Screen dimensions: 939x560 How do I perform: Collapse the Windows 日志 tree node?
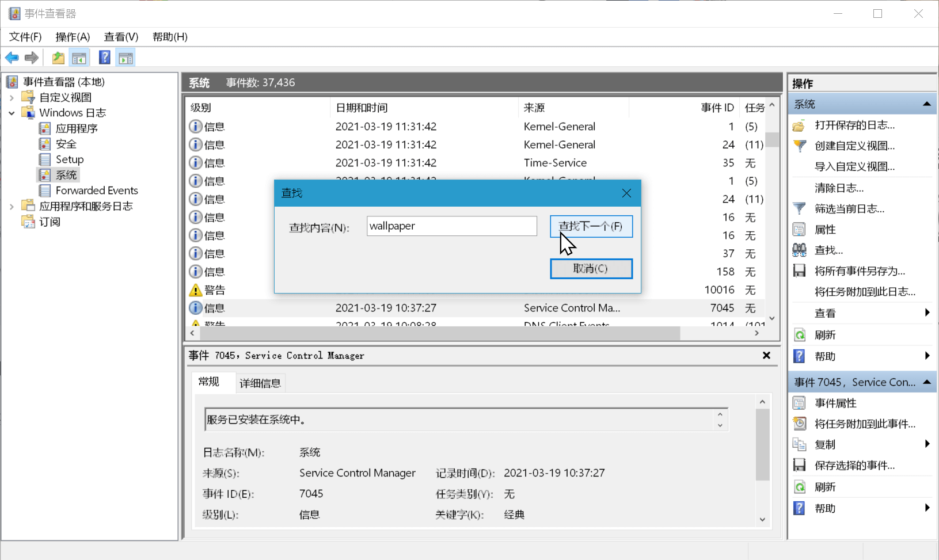[12, 113]
